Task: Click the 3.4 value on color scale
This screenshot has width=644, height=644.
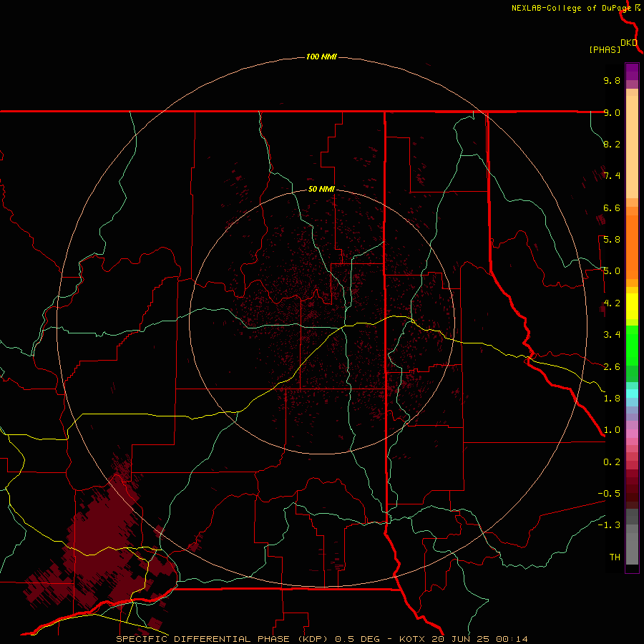Action: pyautogui.click(x=612, y=335)
